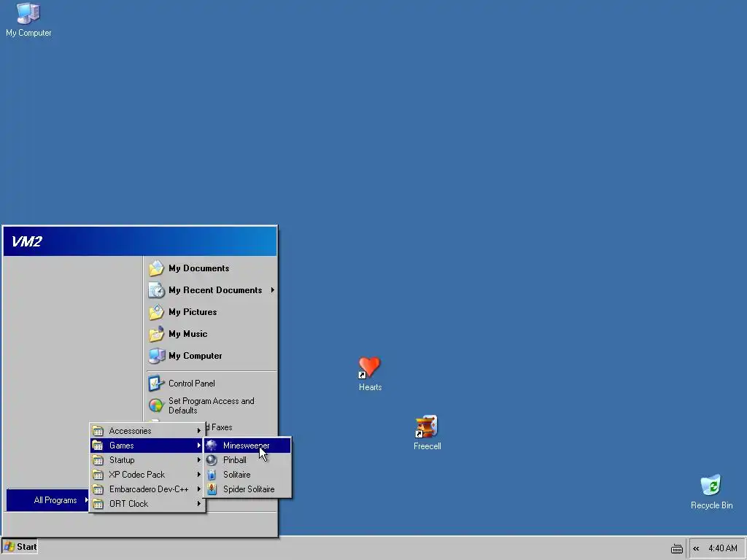Click the Hearts label under heart icon

coord(370,387)
